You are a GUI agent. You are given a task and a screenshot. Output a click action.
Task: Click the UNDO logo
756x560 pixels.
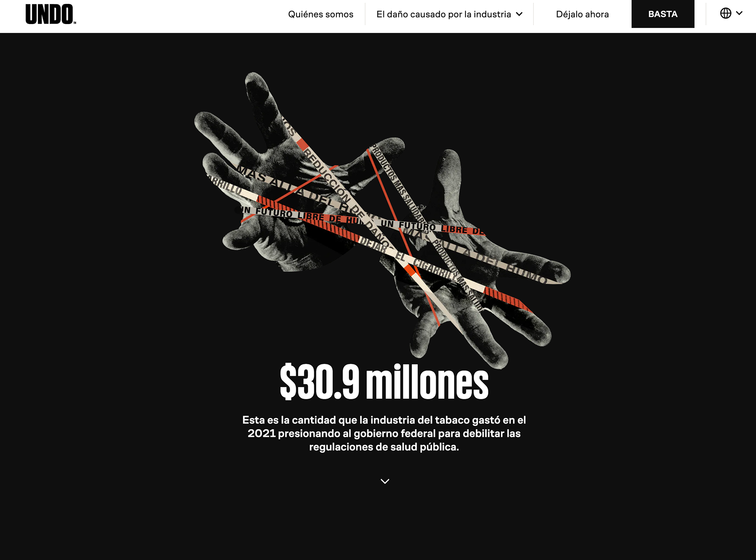(x=50, y=14)
